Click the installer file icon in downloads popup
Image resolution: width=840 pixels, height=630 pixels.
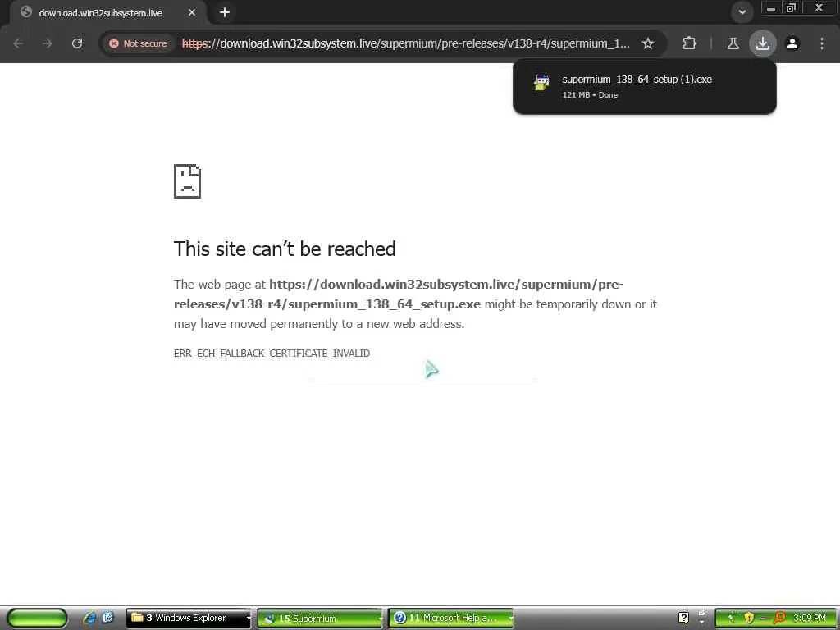(x=541, y=83)
